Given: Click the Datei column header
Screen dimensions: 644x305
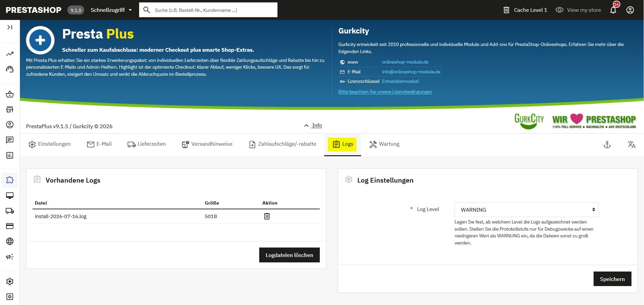Looking at the screenshot, I should 41,203.
